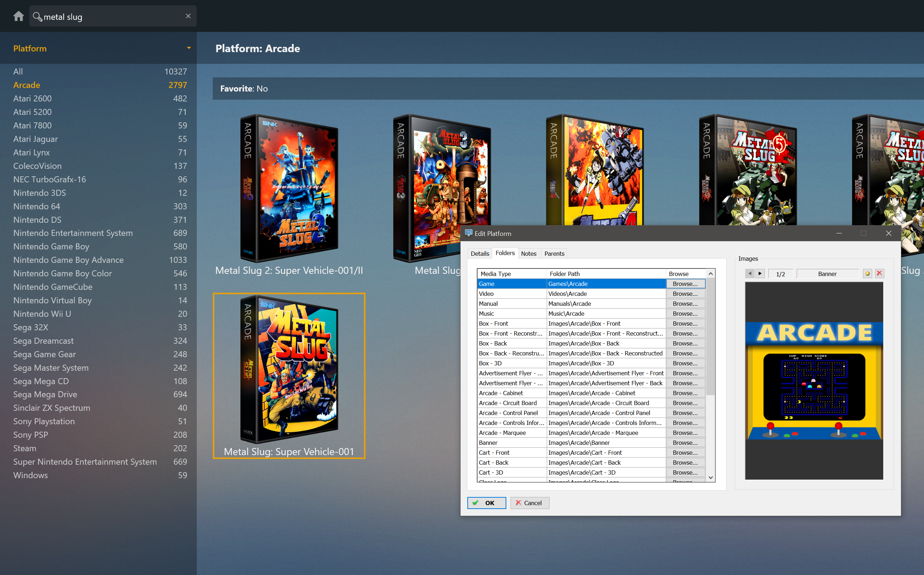Select Nintendo Game Boy Advance platform
The image size is (924, 575).
click(100, 260)
